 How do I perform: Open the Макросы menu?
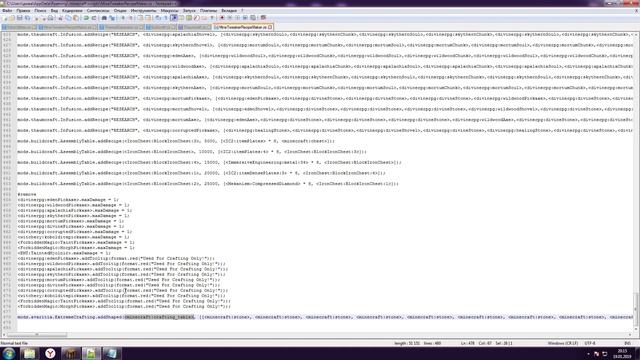click(x=169, y=11)
